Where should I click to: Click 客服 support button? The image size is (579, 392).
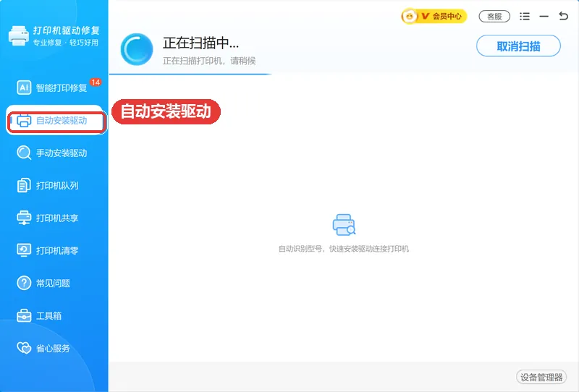click(494, 16)
